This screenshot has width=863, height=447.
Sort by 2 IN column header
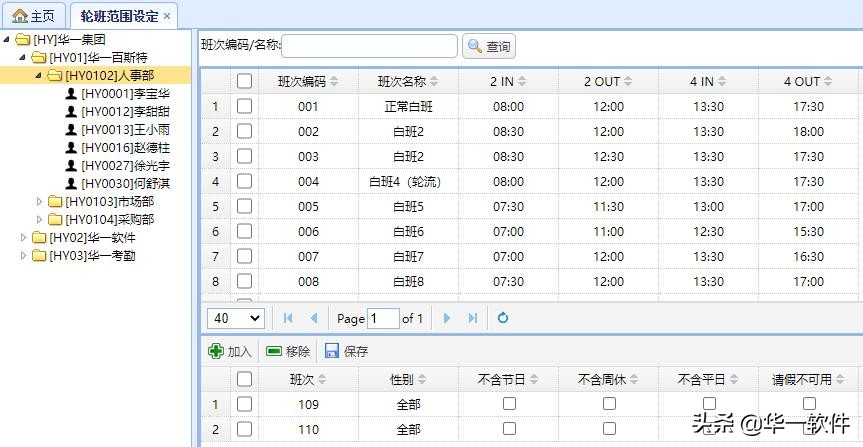pos(509,81)
